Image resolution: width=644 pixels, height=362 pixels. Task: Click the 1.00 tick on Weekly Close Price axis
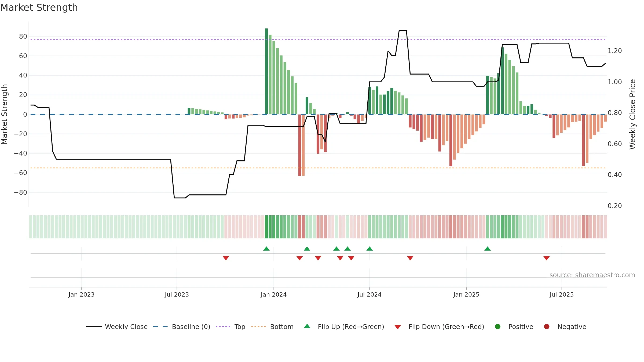(615, 82)
